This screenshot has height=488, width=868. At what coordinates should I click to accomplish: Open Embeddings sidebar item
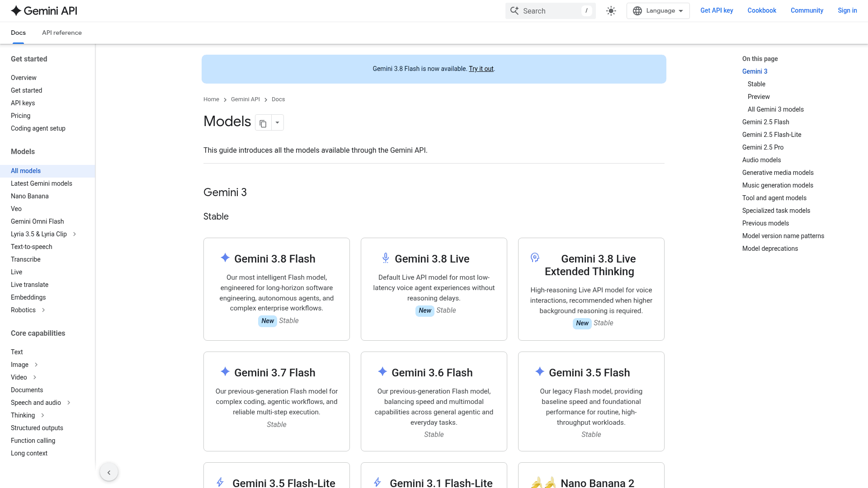[x=28, y=297]
